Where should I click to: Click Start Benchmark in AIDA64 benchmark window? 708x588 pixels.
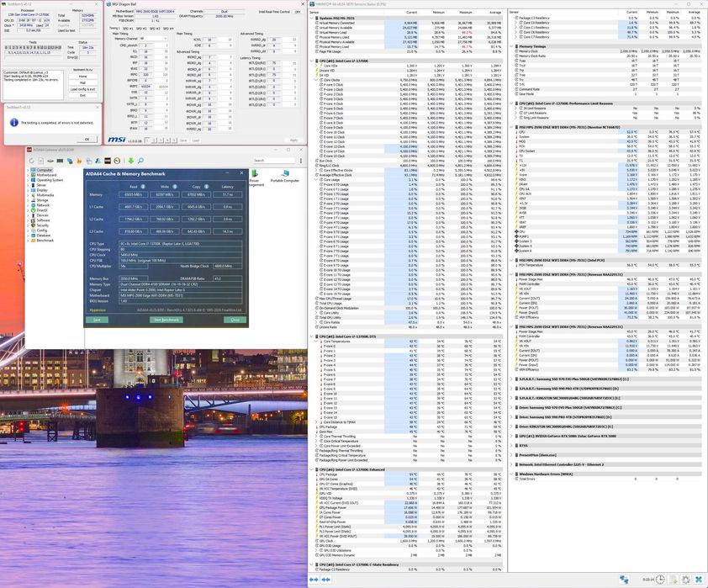pyautogui.click(x=166, y=320)
